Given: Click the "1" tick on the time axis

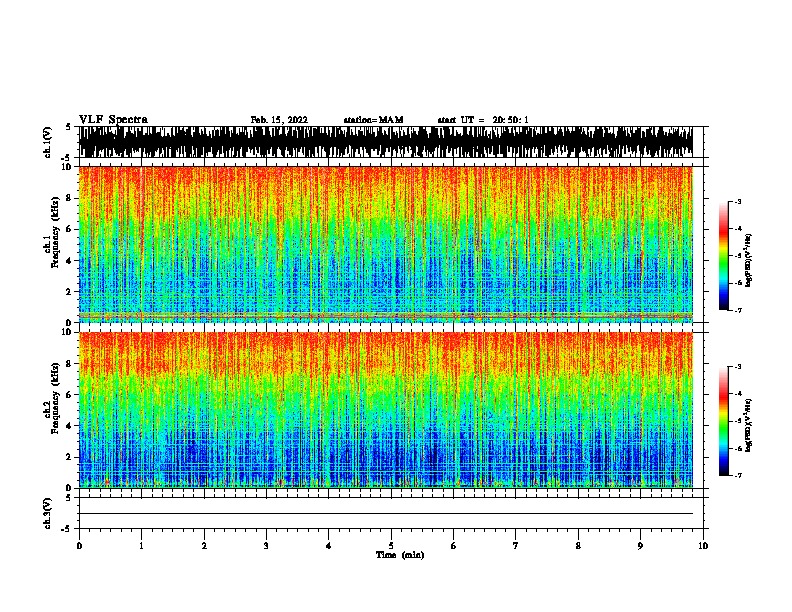Looking at the screenshot, I should coord(141,546).
